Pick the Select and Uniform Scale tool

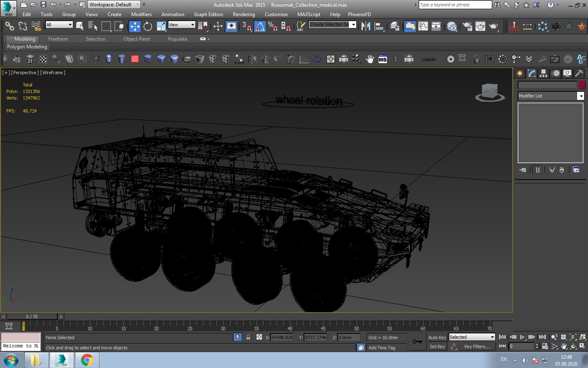(161, 26)
